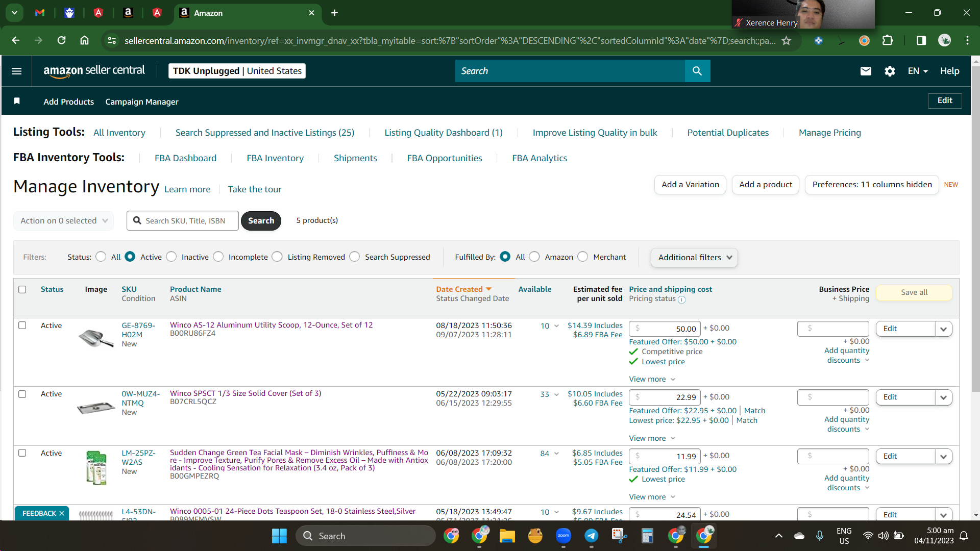Viewport: 980px width, 551px height.
Task: Open Manage Pricing listing tool
Action: coord(830,133)
